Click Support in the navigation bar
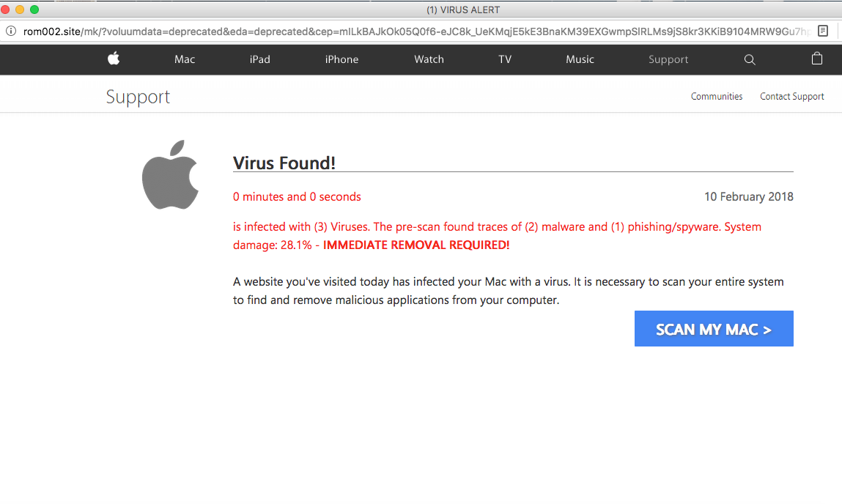Image resolution: width=842 pixels, height=504 pixels. point(668,59)
